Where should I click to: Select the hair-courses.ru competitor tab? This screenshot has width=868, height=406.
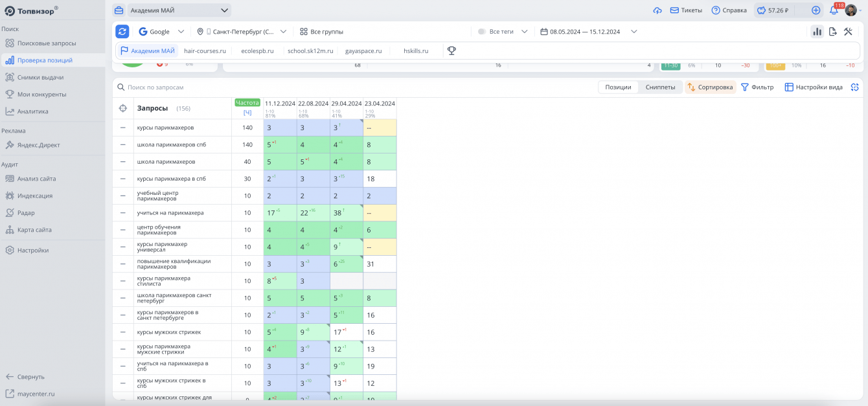(205, 51)
